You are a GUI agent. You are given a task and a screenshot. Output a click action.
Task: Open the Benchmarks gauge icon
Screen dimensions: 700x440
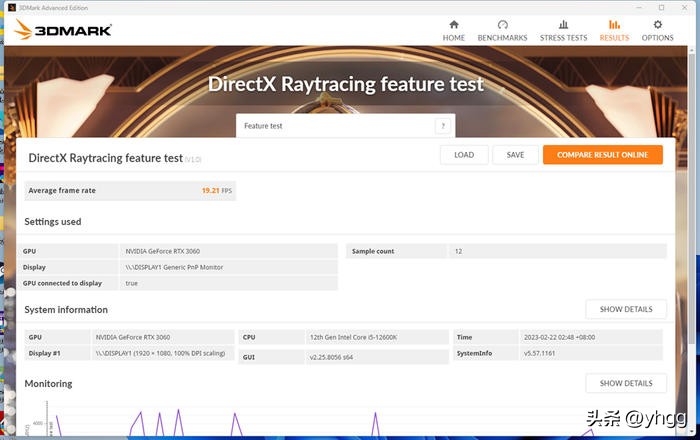502,25
